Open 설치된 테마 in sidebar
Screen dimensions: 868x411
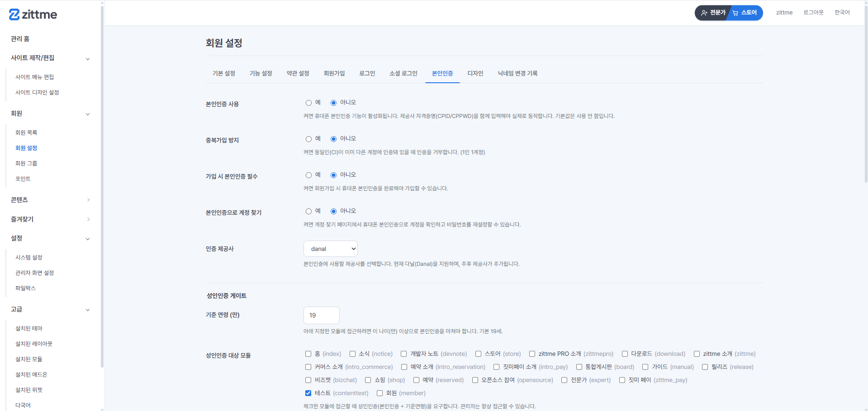[29, 328]
